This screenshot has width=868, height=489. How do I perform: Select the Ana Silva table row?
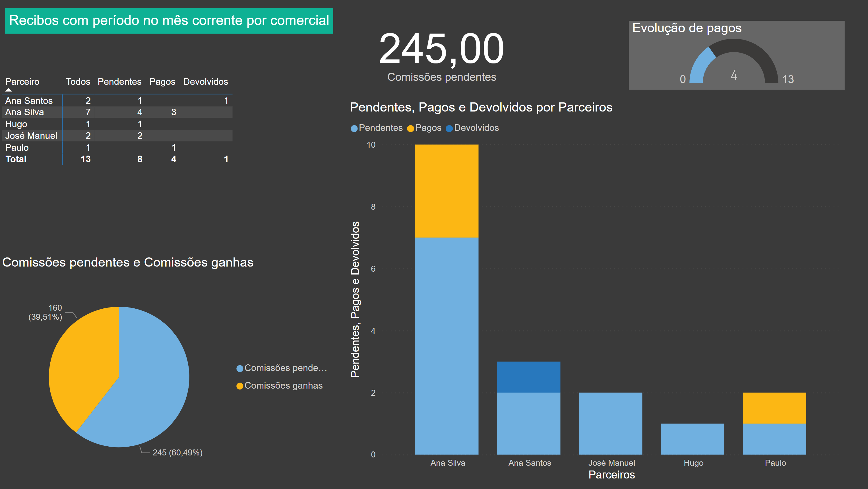pos(24,112)
